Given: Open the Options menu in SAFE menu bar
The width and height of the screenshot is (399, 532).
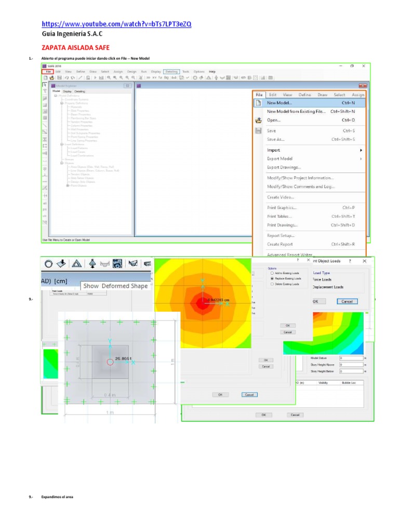Looking at the screenshot, I should 199,72.
